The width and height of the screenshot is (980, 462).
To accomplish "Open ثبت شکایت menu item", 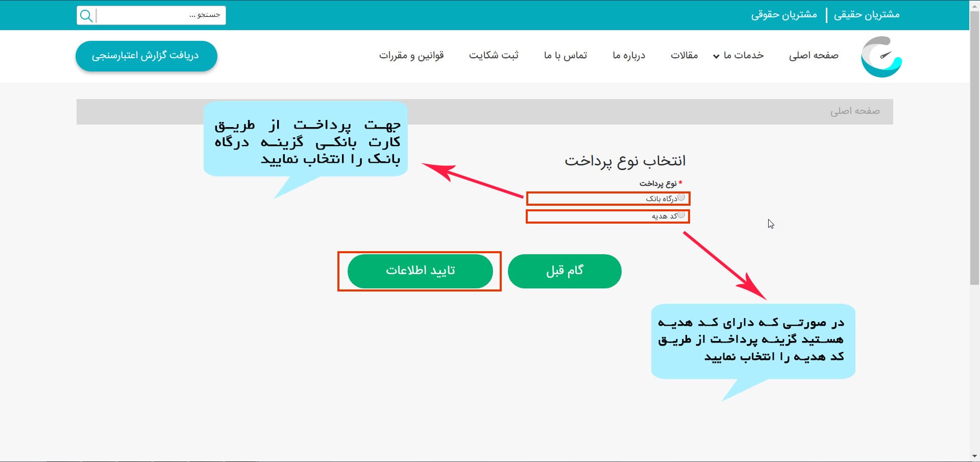I will 494,55.
